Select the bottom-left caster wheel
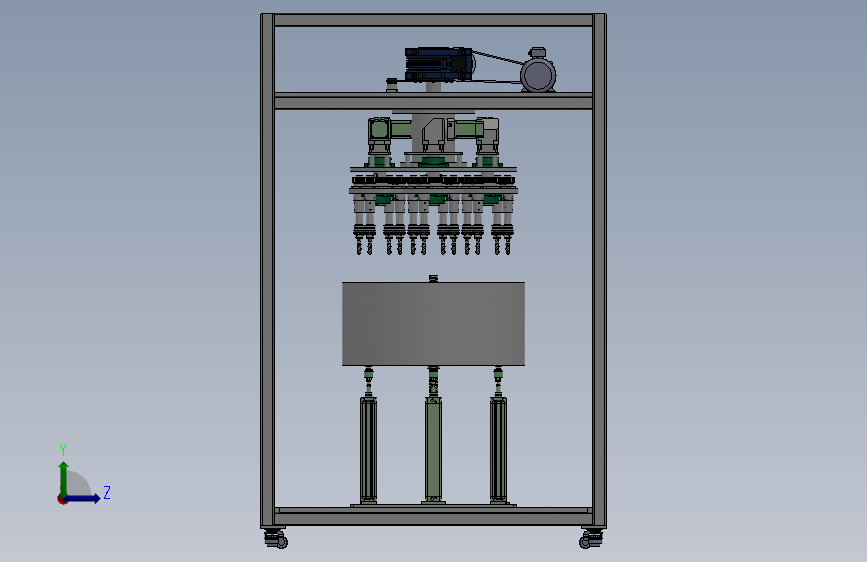This screenshot has width=867, height=562. (276, 539)
